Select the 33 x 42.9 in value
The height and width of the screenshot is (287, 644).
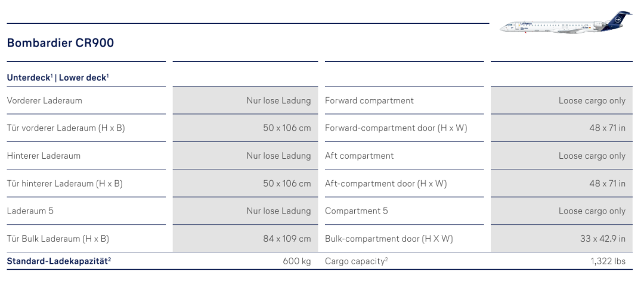coord(603,239)
